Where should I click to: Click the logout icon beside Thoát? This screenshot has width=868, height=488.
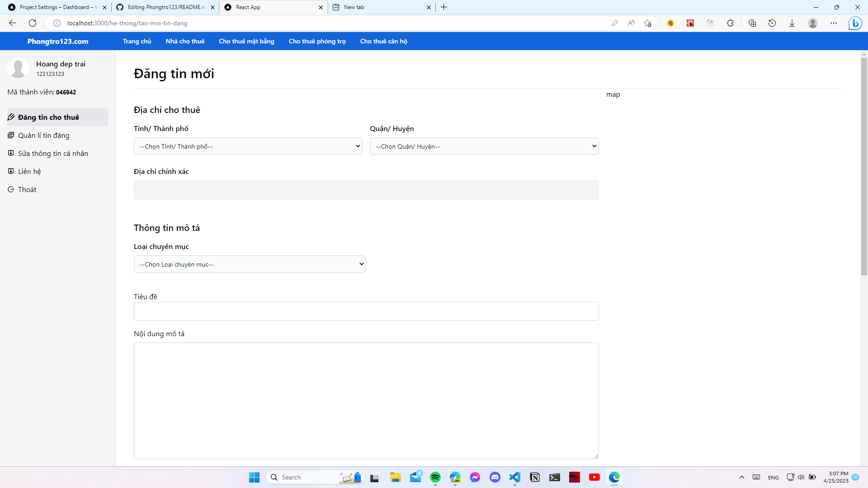tap(11, 189)
